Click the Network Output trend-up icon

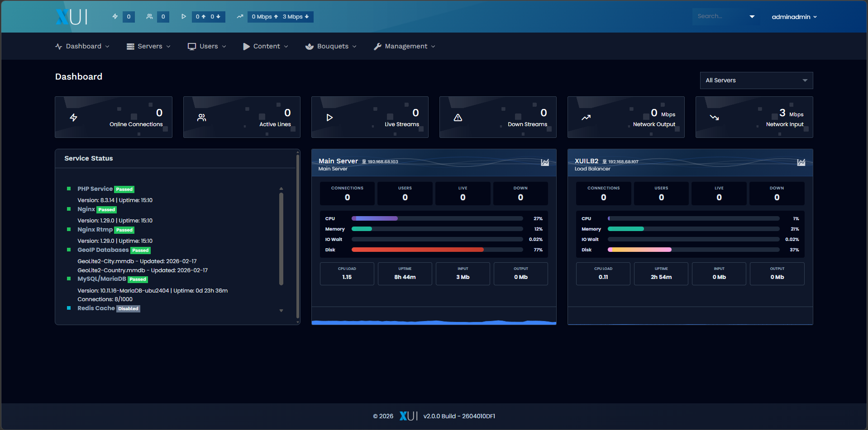(x=586, y=118)
